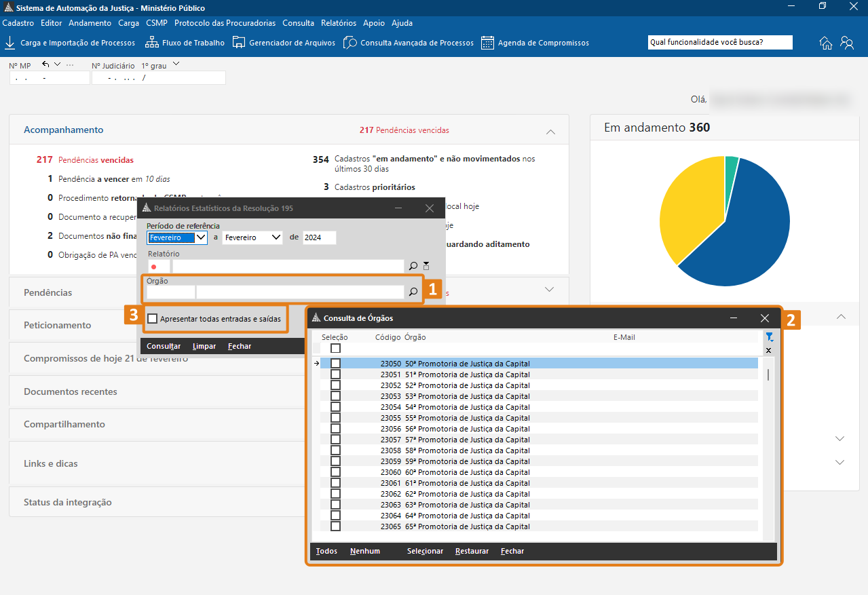Viewport: 868px width, 595px height.
Task: Select checkbox for 55ª Promotoria de Justiça
Action: pyautogui.click(x=335, y=418)
